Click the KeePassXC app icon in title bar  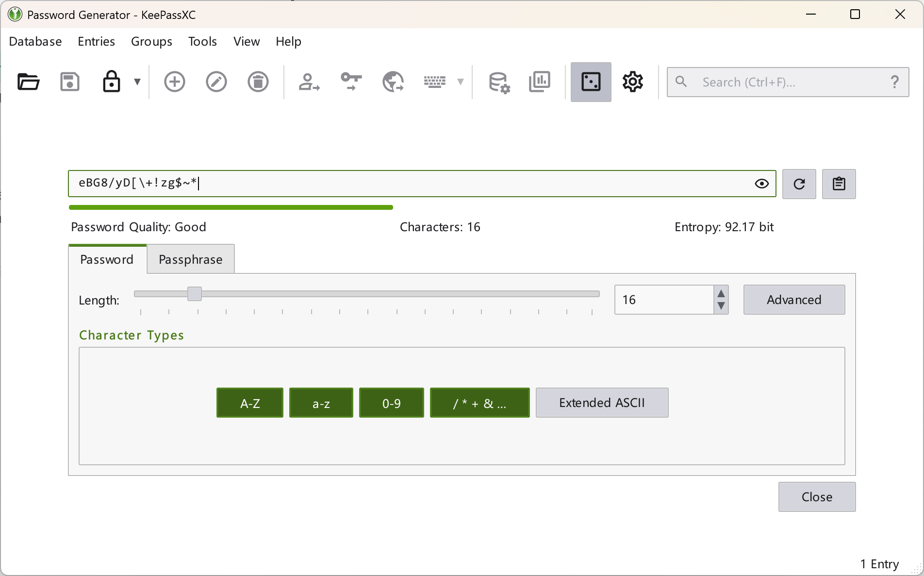coord(15,15)
